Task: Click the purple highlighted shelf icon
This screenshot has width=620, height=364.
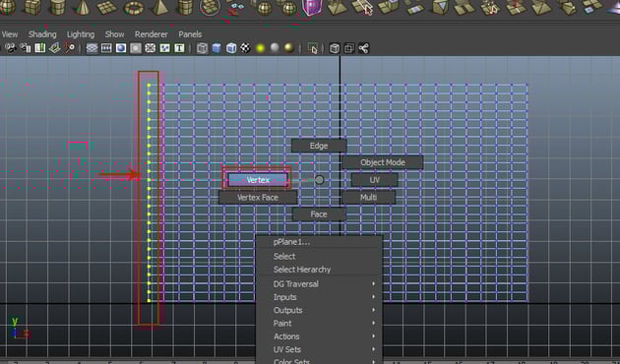Action: tap(312, 7)
